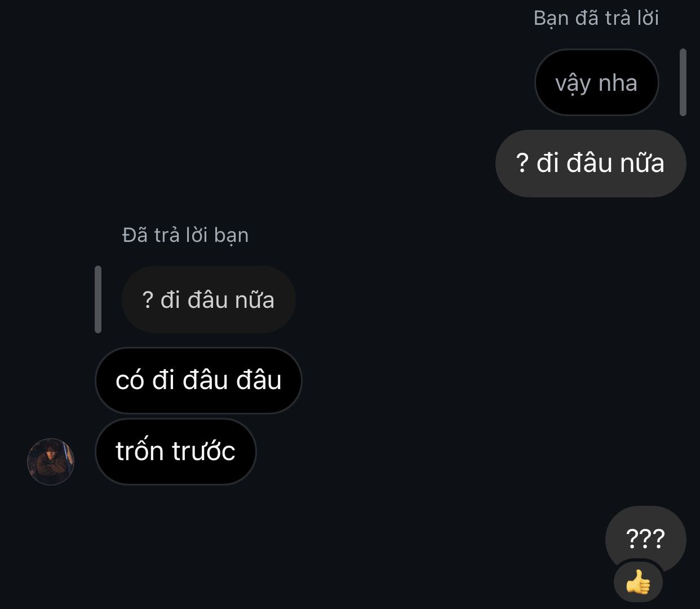The width and height of the screenshot is (700, 609).
Task: Open the quoted "? đi đâu nữa" under Đã trả lời bạn
Action: pos(209,299)
